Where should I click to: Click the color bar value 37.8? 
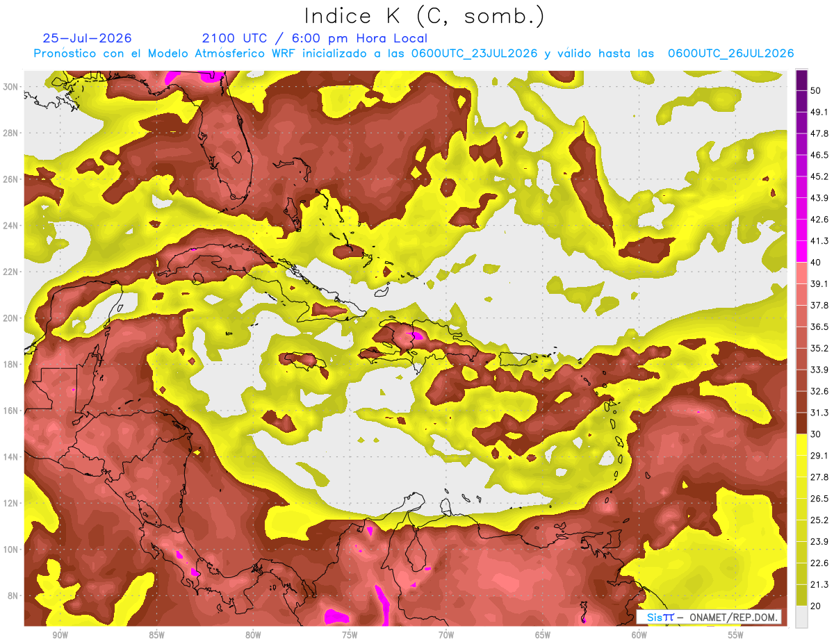pos(819,305)
